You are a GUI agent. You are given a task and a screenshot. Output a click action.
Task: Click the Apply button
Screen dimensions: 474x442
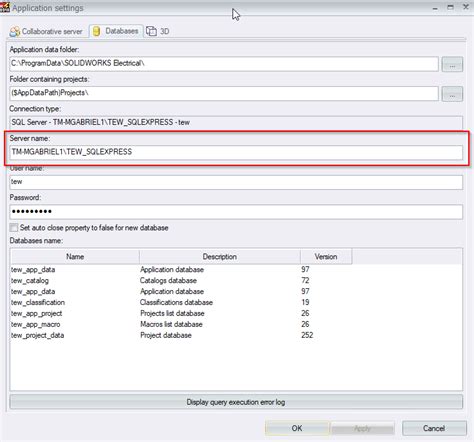tap(362, 428)
